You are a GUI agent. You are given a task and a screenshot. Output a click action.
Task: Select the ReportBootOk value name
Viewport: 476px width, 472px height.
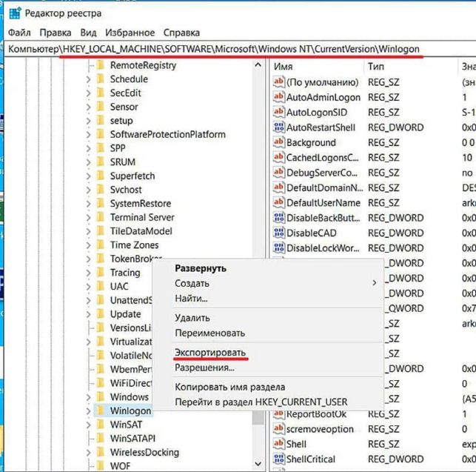point(316,414)
